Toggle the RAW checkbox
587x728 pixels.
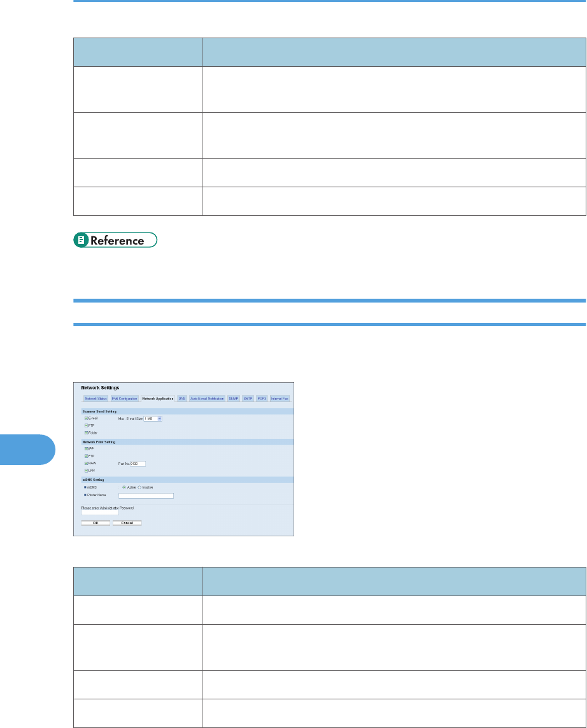pyautogui.click(x=87, y=463)
